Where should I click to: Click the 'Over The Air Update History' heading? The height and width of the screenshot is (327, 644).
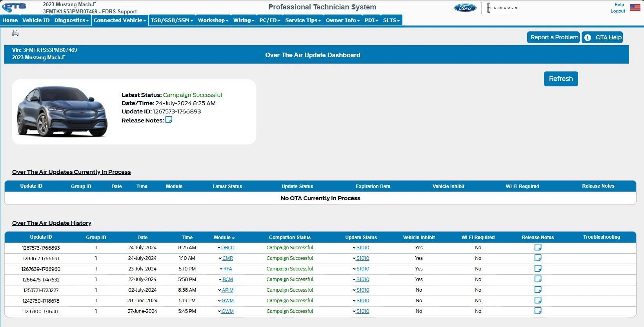(x=52, y=223)
